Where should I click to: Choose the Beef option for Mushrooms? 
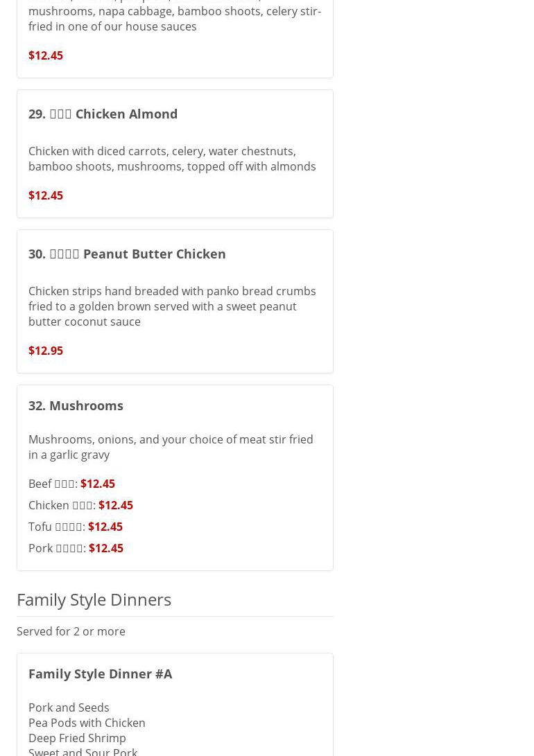pos(71,484)
